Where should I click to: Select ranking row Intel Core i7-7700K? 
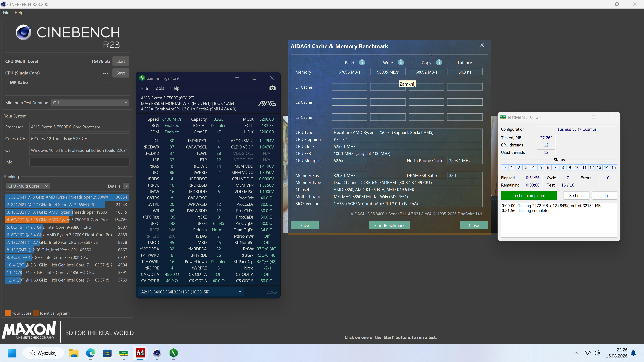tap(67, 257)
